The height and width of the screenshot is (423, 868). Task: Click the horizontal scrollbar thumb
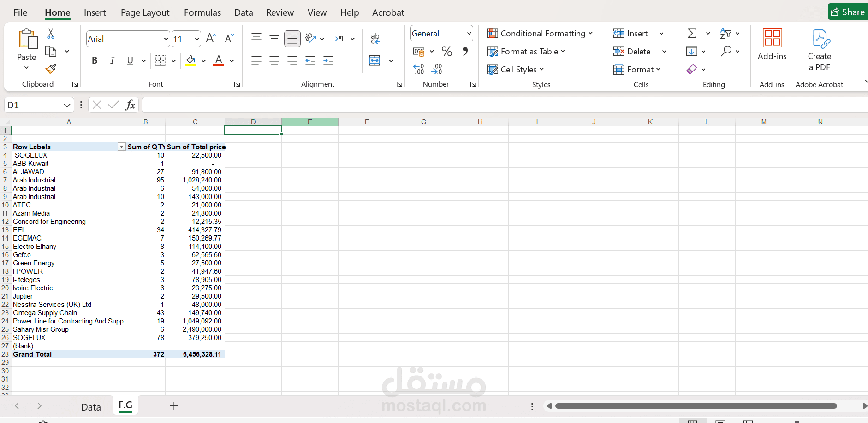[696, 406]
